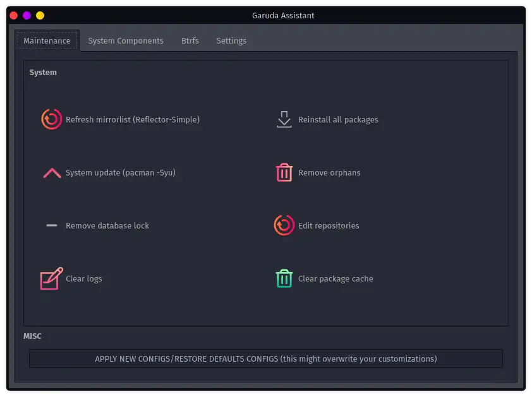Click the "Edit repositories" text label
Image resolution: width=532 pixels, height=397 pixels.
pos(329,225)
